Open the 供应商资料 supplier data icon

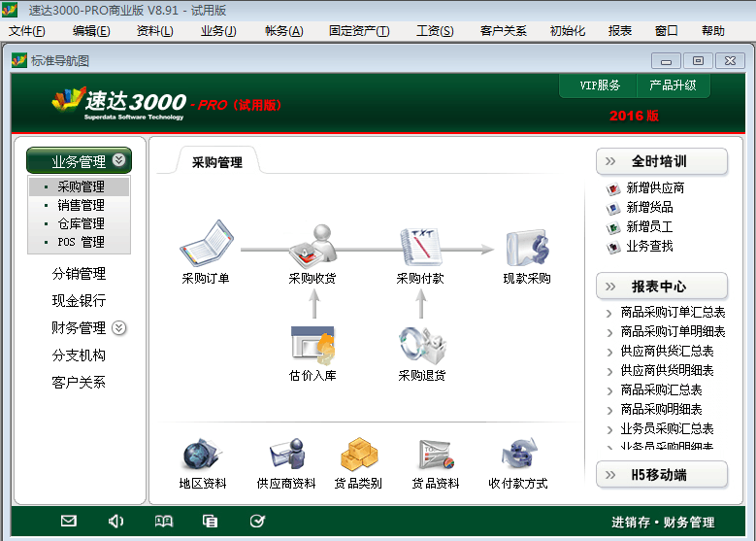(287, 454)
